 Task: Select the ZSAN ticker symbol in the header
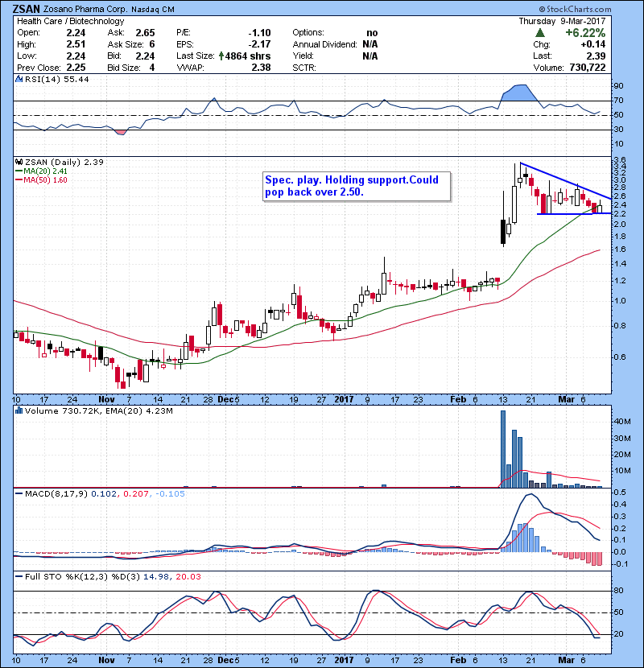coord(26,9)
